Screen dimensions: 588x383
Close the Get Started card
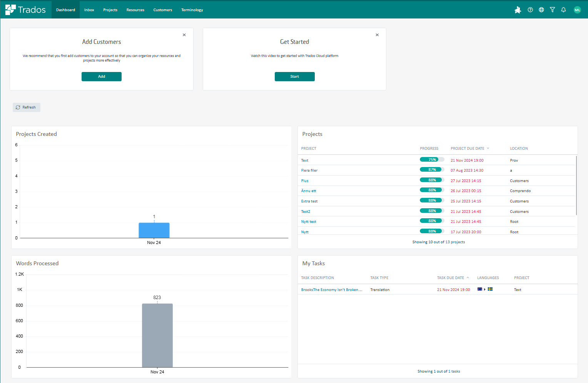pyautogui.click(x=377, y=35)
